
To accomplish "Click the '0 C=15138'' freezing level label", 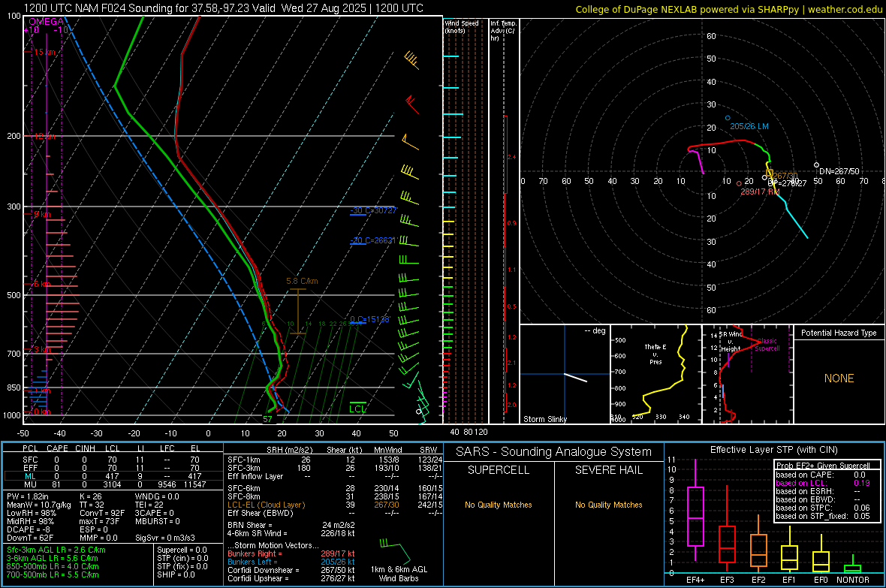I will click(x=370, y=319).
